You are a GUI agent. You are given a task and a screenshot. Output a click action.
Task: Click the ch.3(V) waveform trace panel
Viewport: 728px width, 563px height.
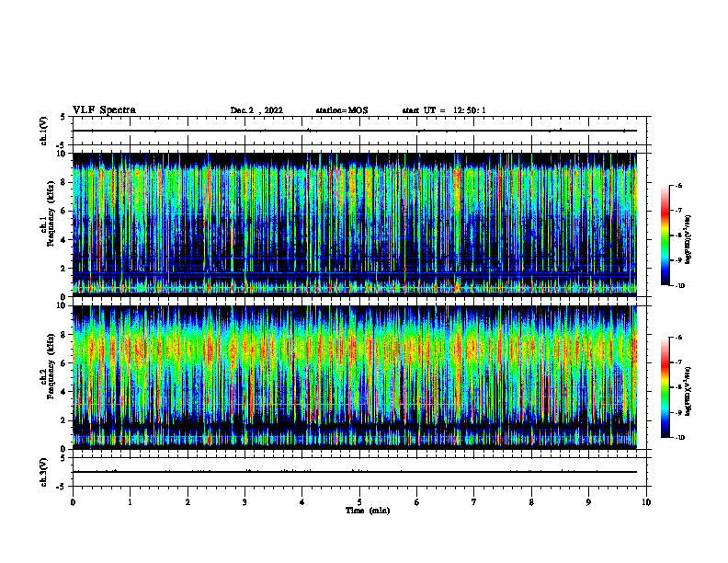(359, 472)
